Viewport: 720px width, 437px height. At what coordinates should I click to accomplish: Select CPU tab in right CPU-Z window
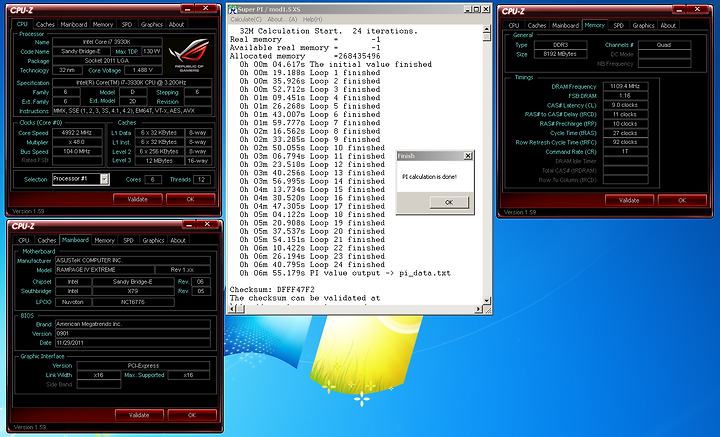point(514,26)
